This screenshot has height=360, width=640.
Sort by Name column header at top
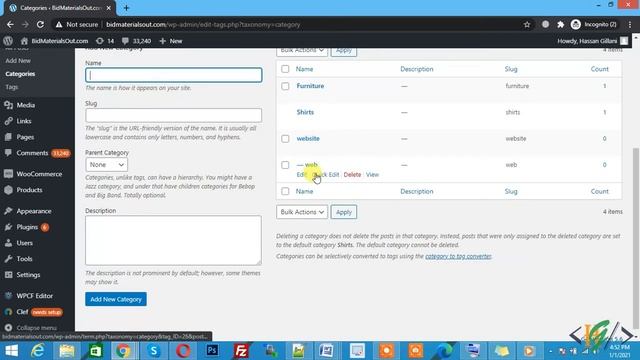tap(304, 69)
